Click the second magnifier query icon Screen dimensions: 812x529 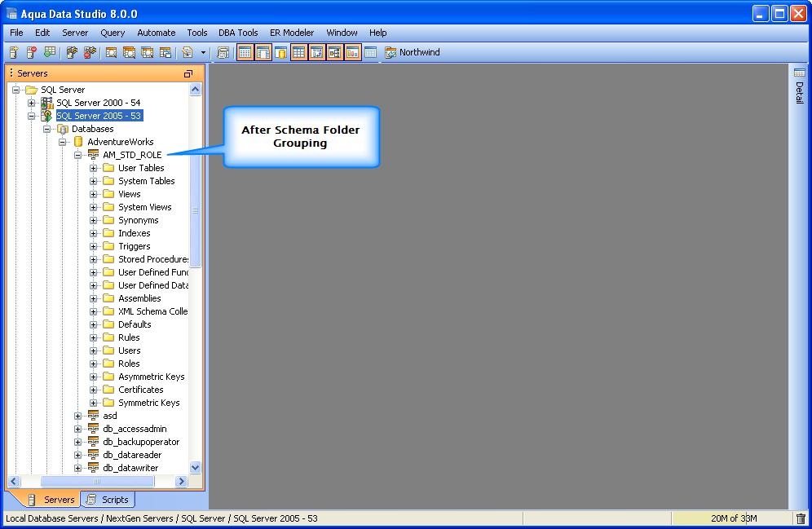coord(129,52)
